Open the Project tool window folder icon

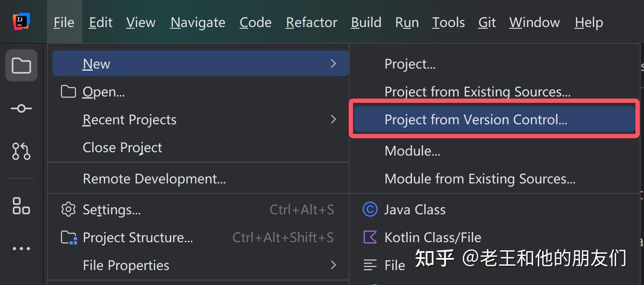click(21, 66)
